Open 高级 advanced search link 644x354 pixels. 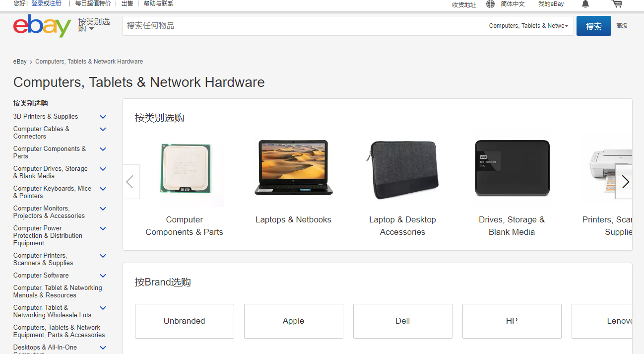622,26
